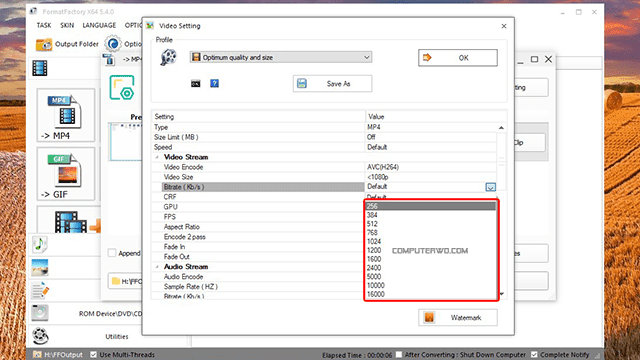This screenshot has width=640, height=360.
Task: Open the ROM Device disc drive icon
Action: tap(40, 313)
